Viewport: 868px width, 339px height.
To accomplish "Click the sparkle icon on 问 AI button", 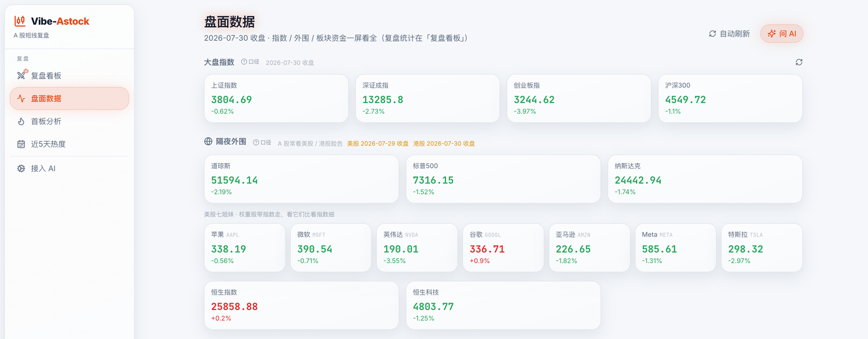I will tap(771, 34).
